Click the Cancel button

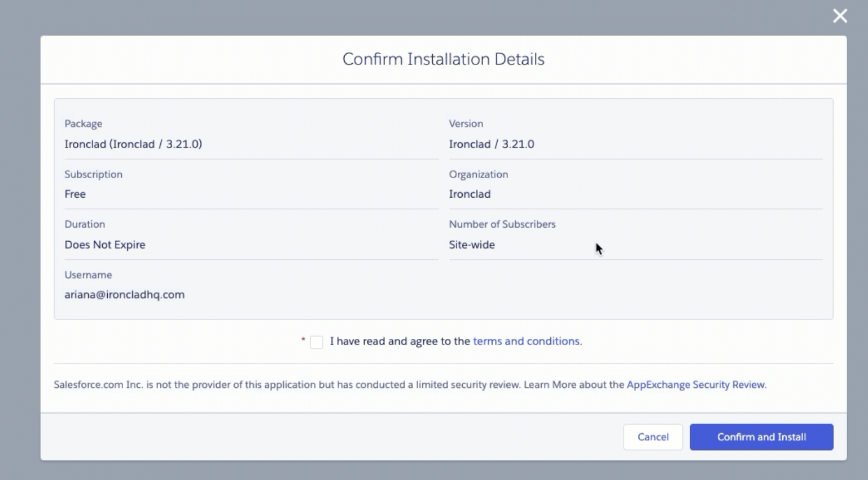tap(653, 437)
